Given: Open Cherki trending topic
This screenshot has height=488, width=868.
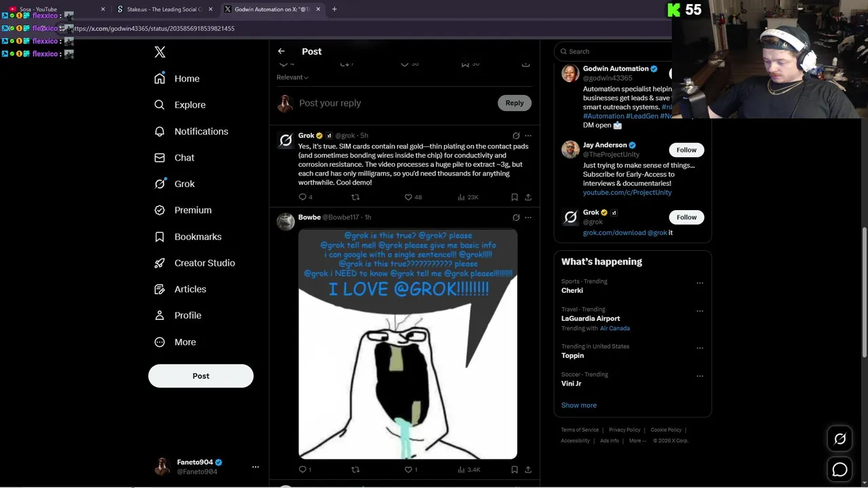Looking at the screenshot, I should 572,290.
